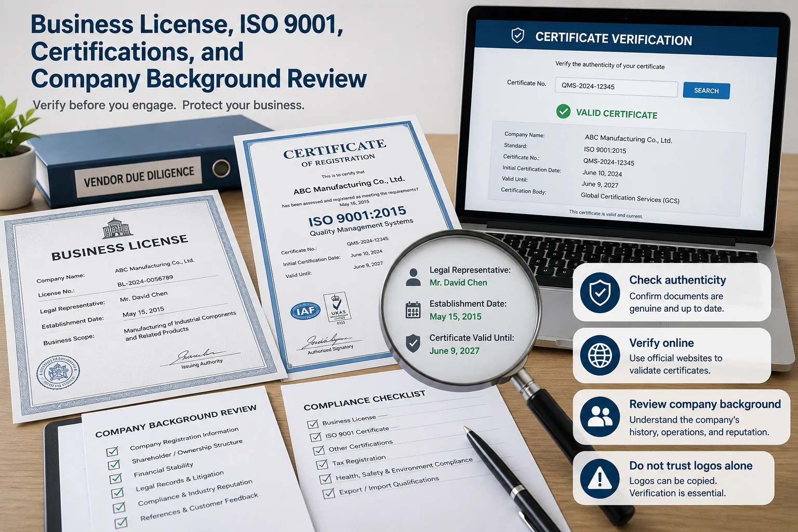Click license number BL-2024-0056789
Viewport: 798px width, 532px height.
tap(145, 281)
